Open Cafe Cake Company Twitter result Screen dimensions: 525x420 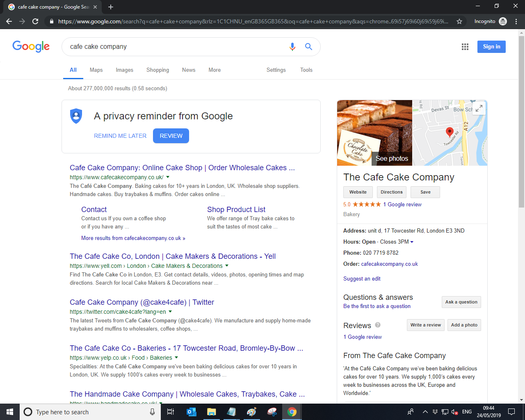click(x=142, y=302)
